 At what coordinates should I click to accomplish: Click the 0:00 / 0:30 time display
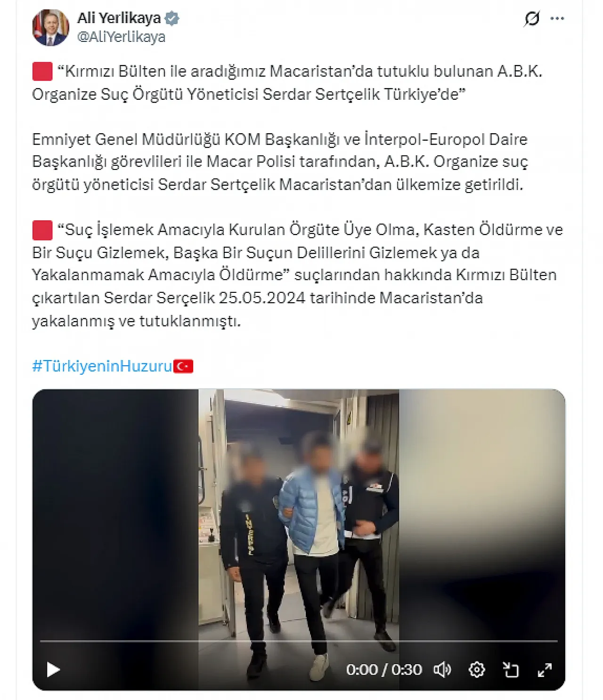384,669
